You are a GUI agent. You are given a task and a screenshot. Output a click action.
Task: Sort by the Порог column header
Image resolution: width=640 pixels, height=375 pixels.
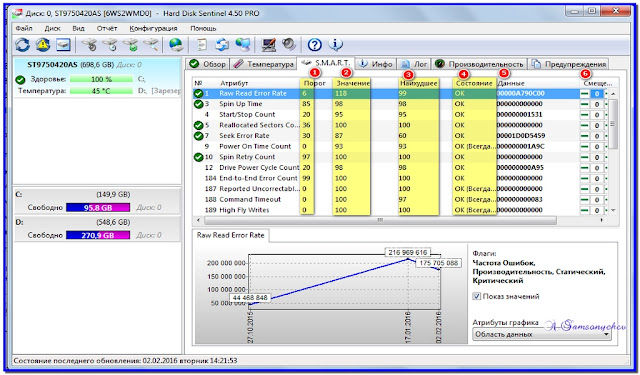pyautogui.click(x=315, y=83)
